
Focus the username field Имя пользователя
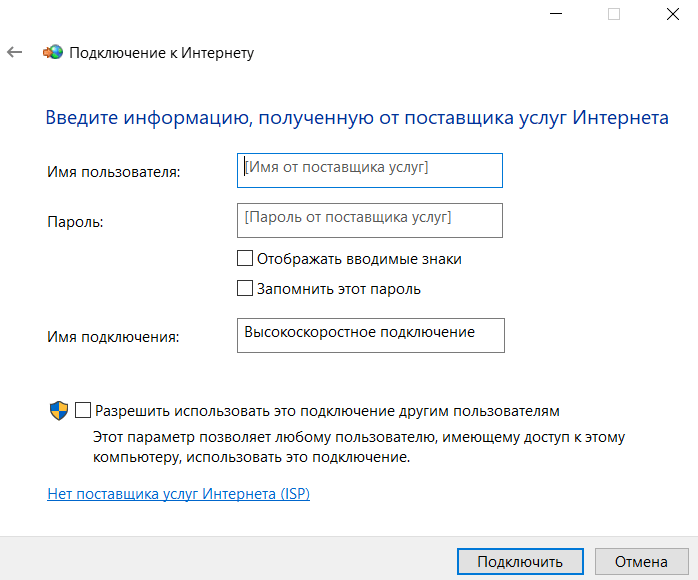369,170
